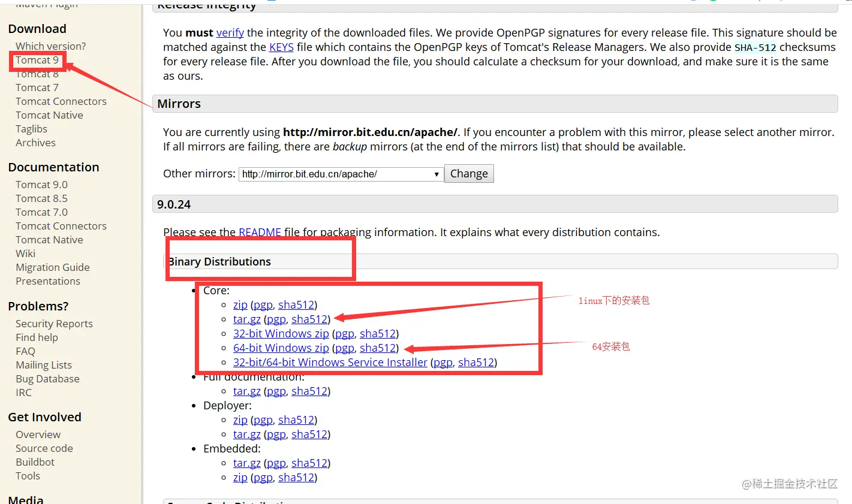Open the FAQ link
Screen dimensions: 852x504
[25, 351]
